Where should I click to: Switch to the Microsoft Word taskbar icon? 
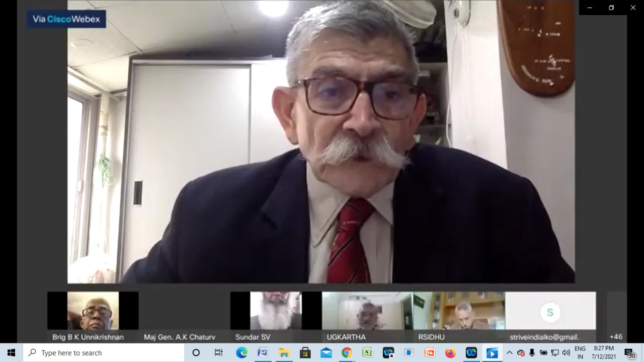point(263,353)
